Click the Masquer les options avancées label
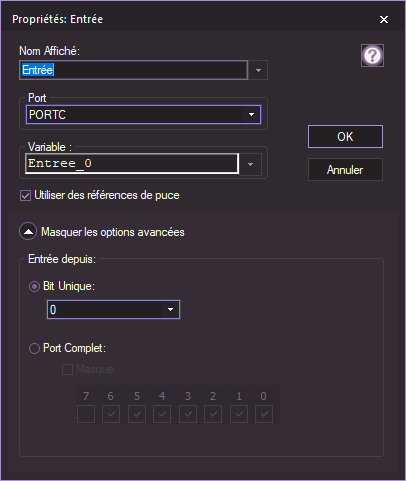The width and height of the screenshot is (406, 481). point(113,232)
